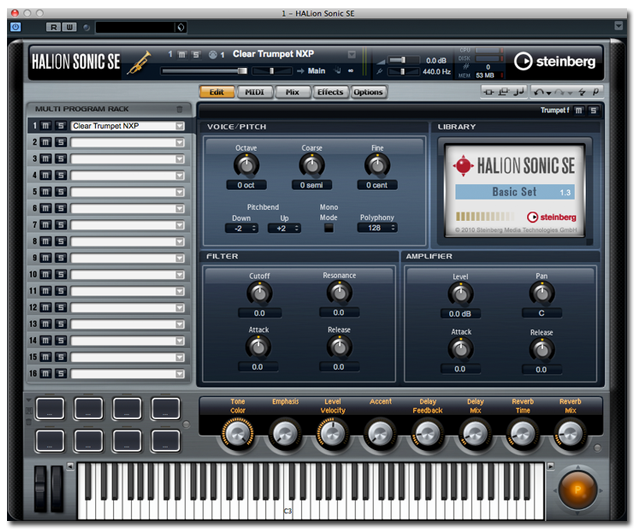Switch to the Mix page
Image resolution: width=634 pixels, height=531 pixels.
tap(292, 92)
